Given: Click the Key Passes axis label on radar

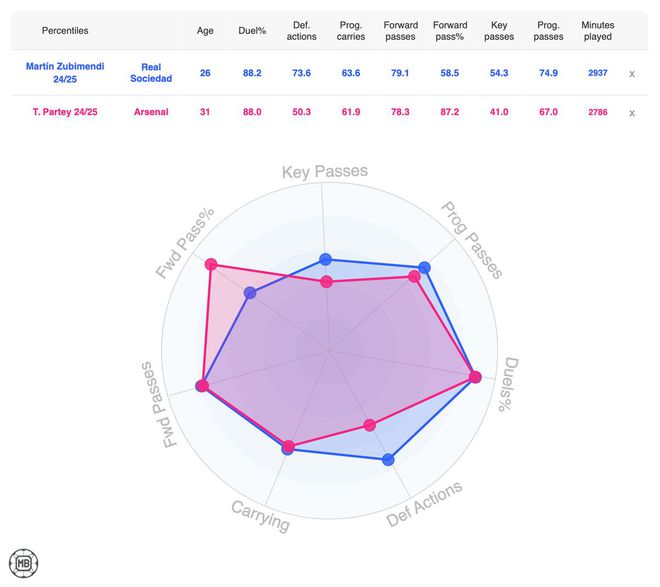Looking at the screenshot, I should [x=325, y=172].
